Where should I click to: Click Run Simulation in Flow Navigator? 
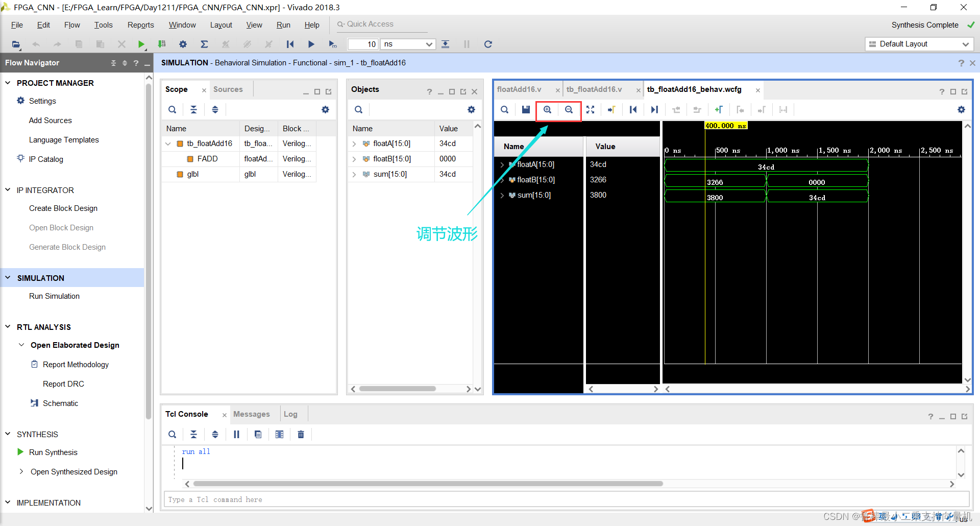point(54,296)
